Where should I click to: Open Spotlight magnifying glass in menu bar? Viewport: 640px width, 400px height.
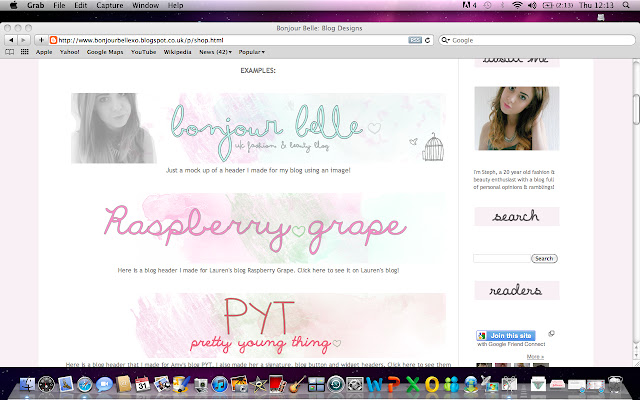pyautogui.click(x=625, y=5)
